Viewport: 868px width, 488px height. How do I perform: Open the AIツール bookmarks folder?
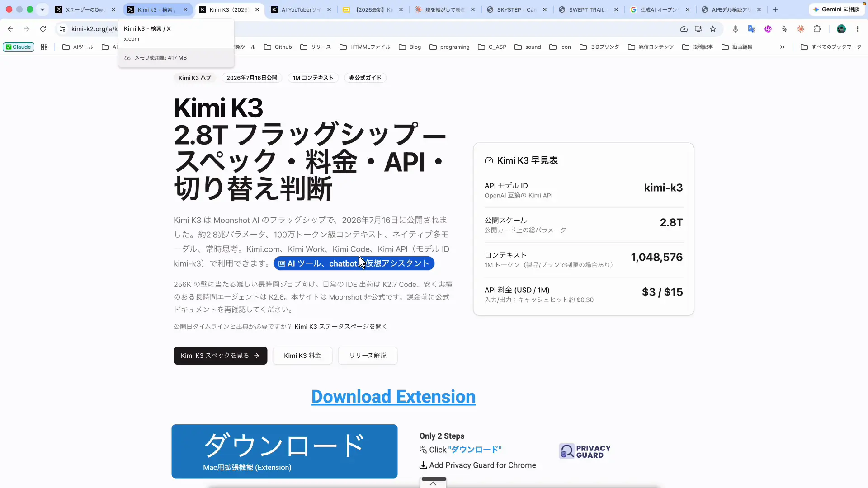78,47
